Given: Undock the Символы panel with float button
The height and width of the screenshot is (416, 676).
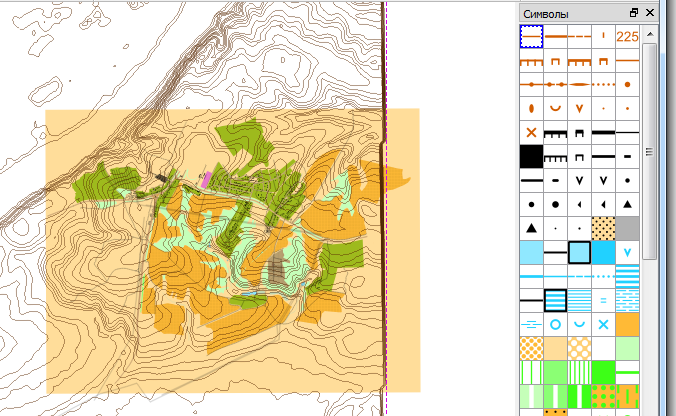Looking at the screenshot, I should pyautogui.click(x=634, y=13).
